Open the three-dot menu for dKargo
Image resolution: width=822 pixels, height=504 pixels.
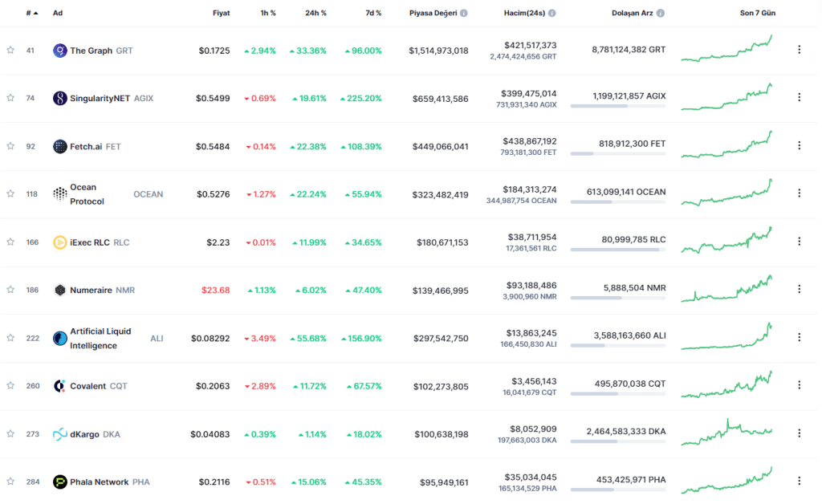pos(799,433)
